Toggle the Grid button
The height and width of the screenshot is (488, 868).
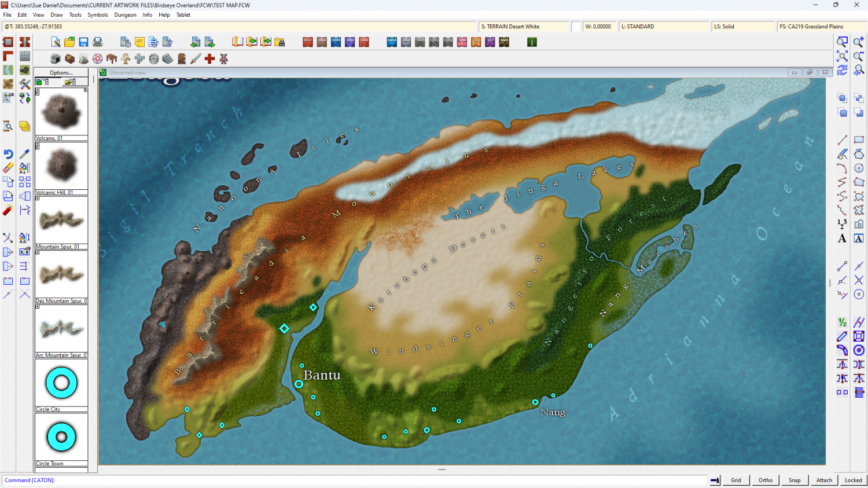(x=736, y=480)
